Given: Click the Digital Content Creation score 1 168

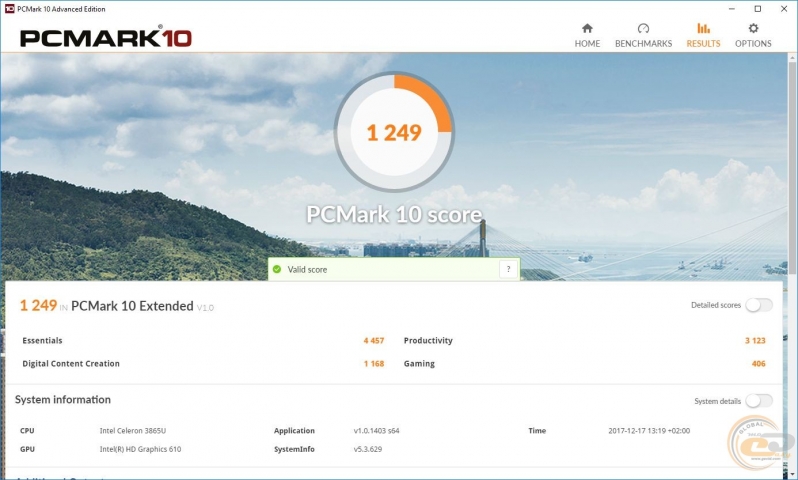Looking at the screenshot, I should pos(374,363).
